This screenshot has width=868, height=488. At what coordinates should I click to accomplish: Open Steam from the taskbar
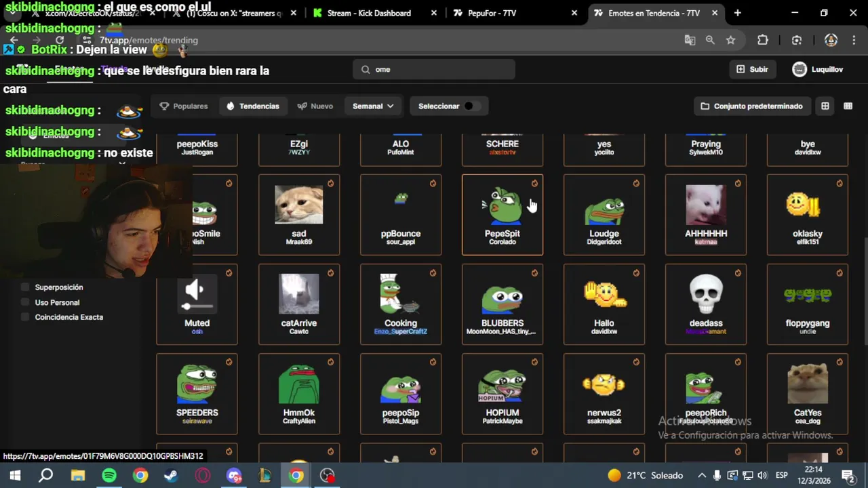(x=171, y=475)
